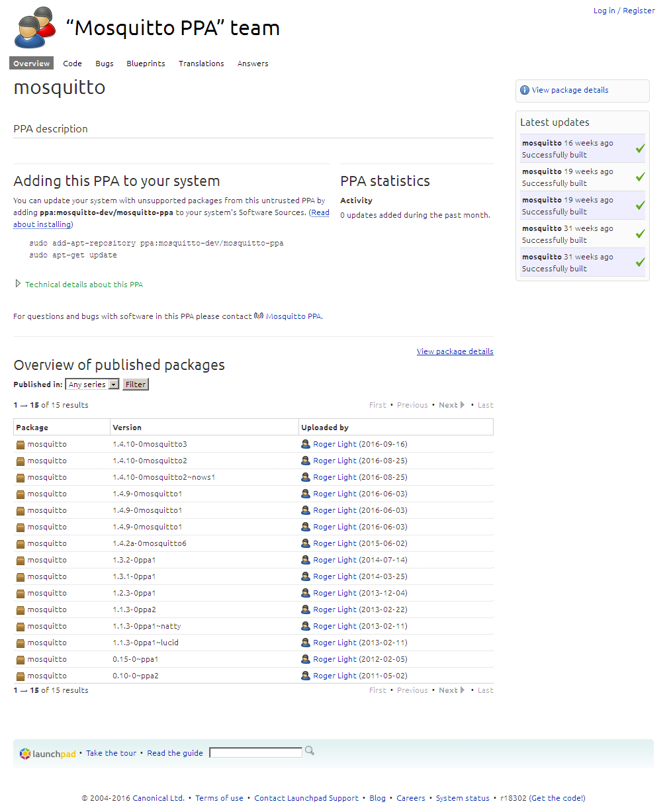The width and height of the screenshot is (667, 812).
Task: Open Take the tour link
Action: click(x=111, y=753)
